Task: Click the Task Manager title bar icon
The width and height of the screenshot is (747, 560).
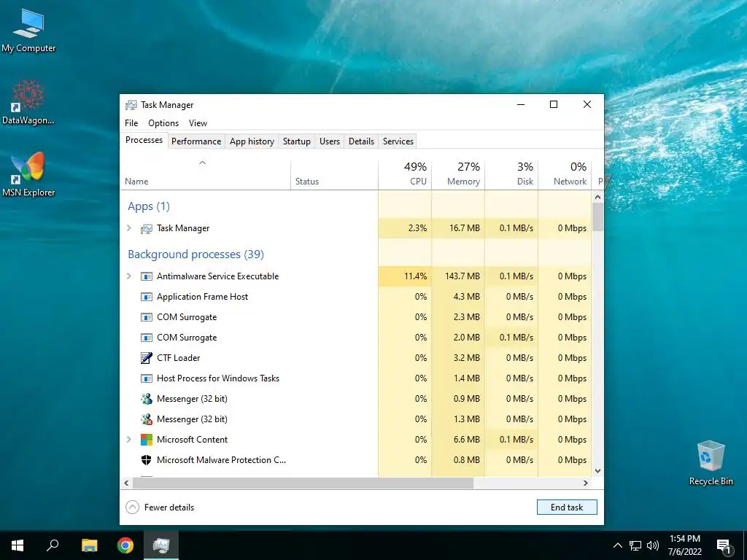Action: [131, 105]
